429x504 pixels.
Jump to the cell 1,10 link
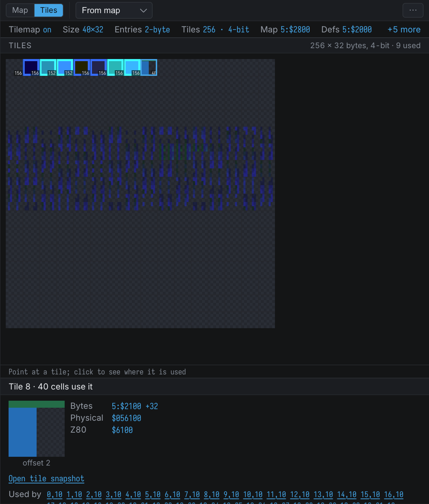click(x=74, y=495)
